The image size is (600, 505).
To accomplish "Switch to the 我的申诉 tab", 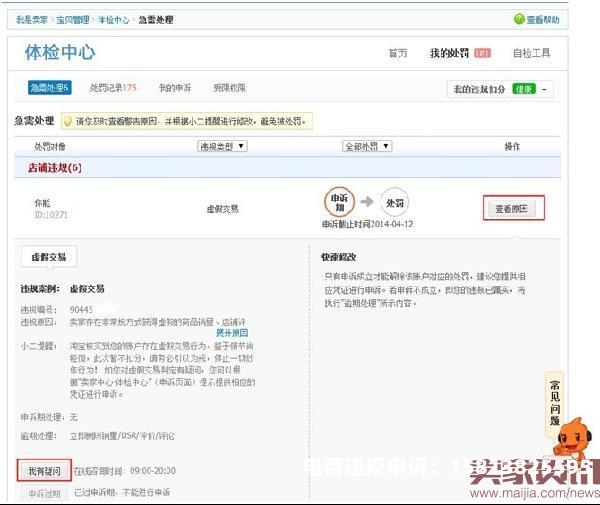I will tap(174, 88).
